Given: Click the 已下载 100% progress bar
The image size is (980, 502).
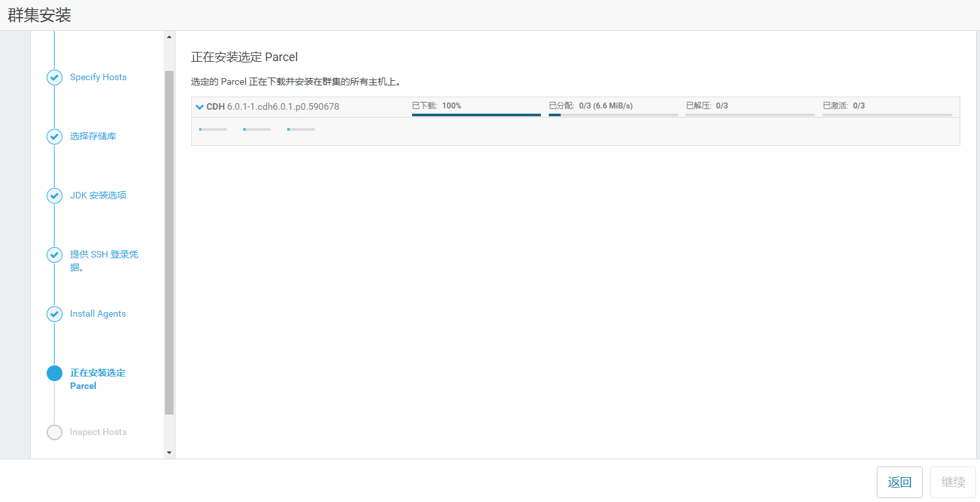Looking at the screenshot, I should pos(477,114).
